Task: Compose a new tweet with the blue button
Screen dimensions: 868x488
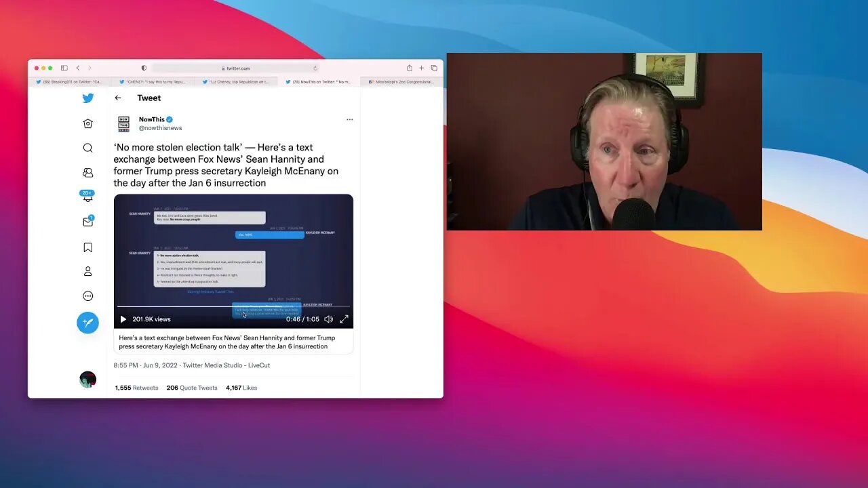Action: point(87,323)
